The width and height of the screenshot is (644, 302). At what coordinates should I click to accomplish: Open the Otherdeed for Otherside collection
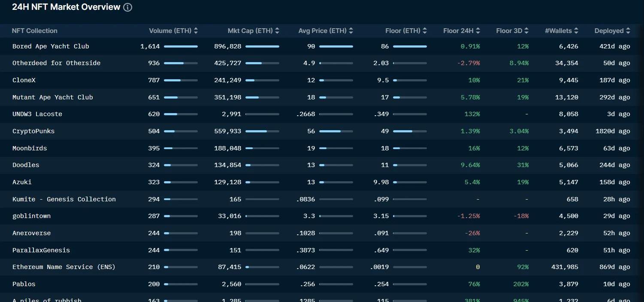pyautogui.click(x=56, y=63)
